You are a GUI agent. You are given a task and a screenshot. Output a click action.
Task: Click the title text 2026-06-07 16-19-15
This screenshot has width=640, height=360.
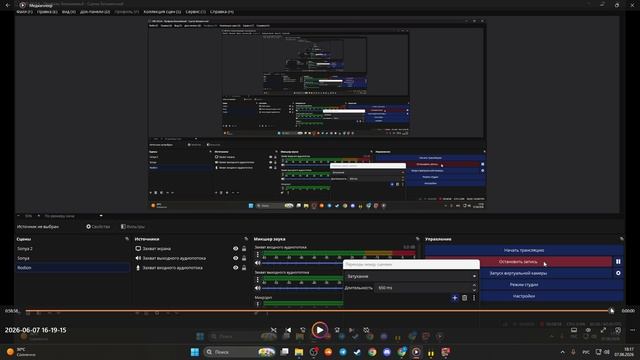tap(36, 330)
